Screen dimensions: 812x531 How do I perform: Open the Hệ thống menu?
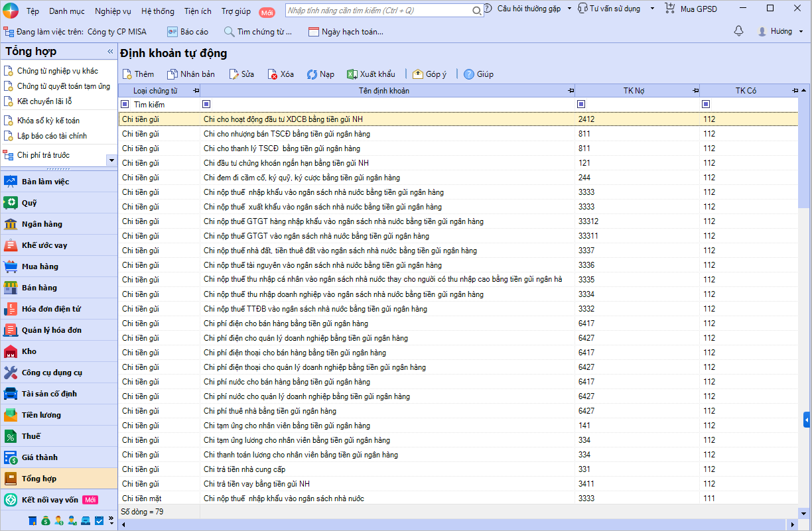pyautogui.click(x=158, y=11)
